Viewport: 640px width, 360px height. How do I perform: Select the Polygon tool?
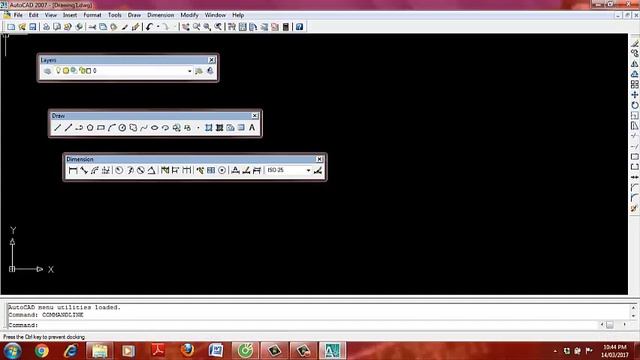click(x=90, y=128)
